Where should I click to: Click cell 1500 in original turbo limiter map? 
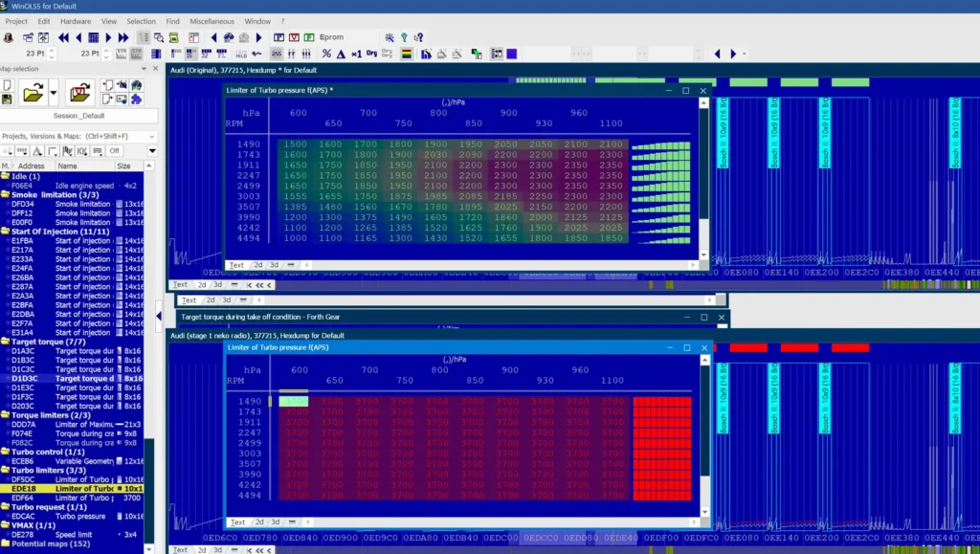click(x=295, y=144)
